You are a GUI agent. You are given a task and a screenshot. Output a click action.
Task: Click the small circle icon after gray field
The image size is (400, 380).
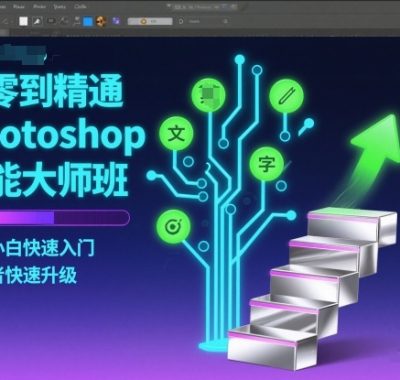point(181,21)
